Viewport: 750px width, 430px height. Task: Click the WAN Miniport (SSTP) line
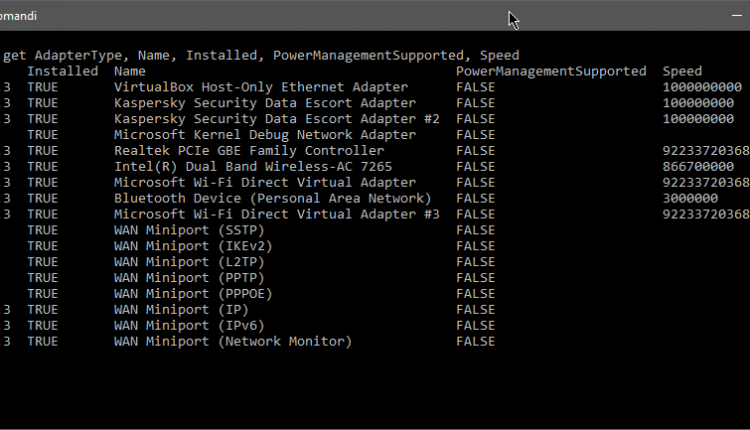click(x=179, y=230)
